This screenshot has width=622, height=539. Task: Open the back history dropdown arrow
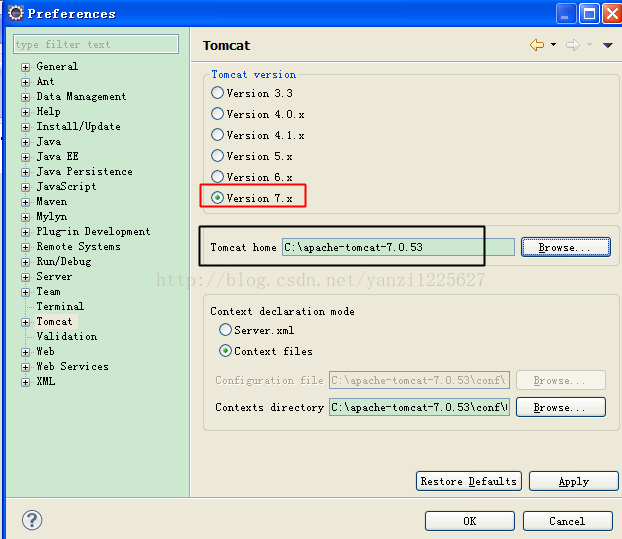[553, 44]
